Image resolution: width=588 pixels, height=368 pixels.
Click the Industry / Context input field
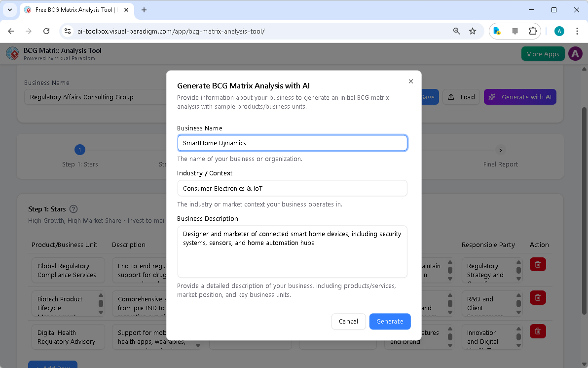(292, 188)
